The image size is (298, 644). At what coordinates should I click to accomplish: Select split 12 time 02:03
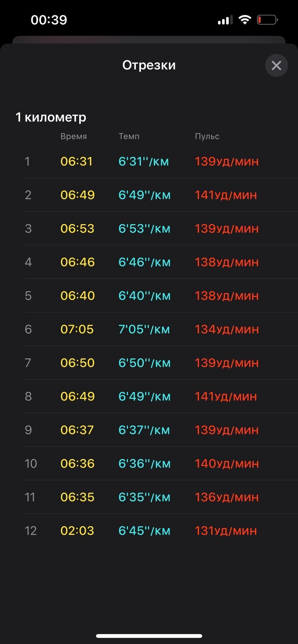[77, 531]
